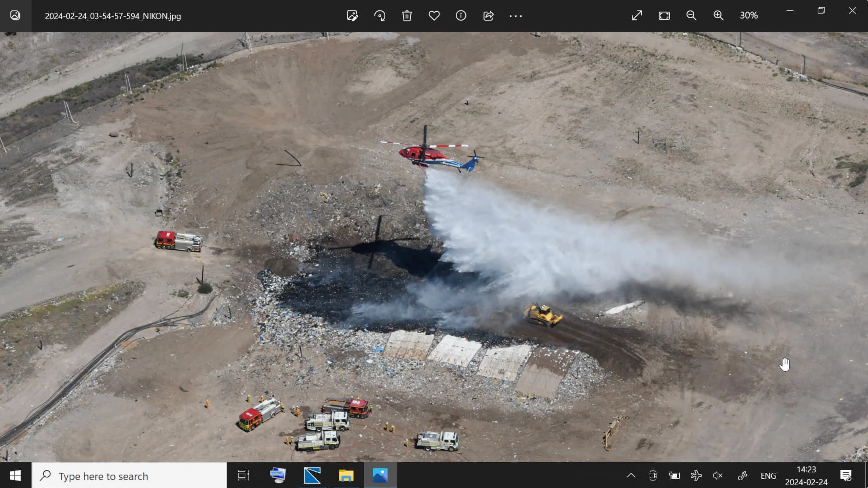Zoom out of the image
868x488 pixels.
click(x=691, y=16)
